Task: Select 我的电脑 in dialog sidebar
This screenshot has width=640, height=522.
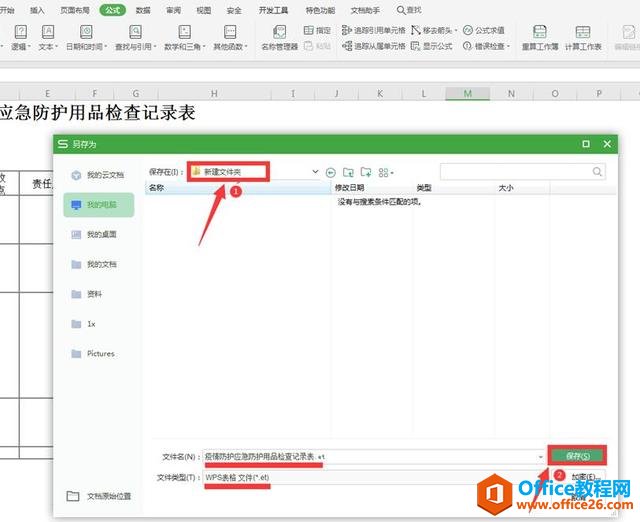Action: (x=99, y=205)
